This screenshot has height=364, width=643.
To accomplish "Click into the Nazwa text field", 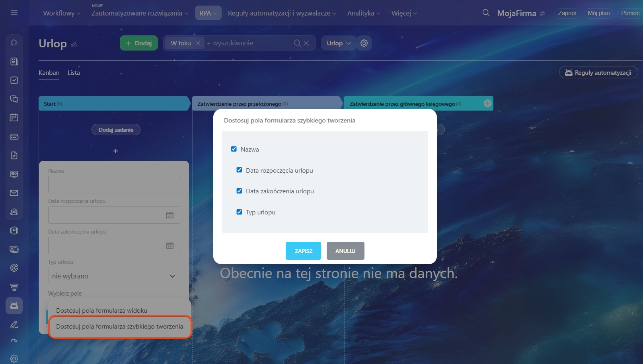I will coord(114,185).
